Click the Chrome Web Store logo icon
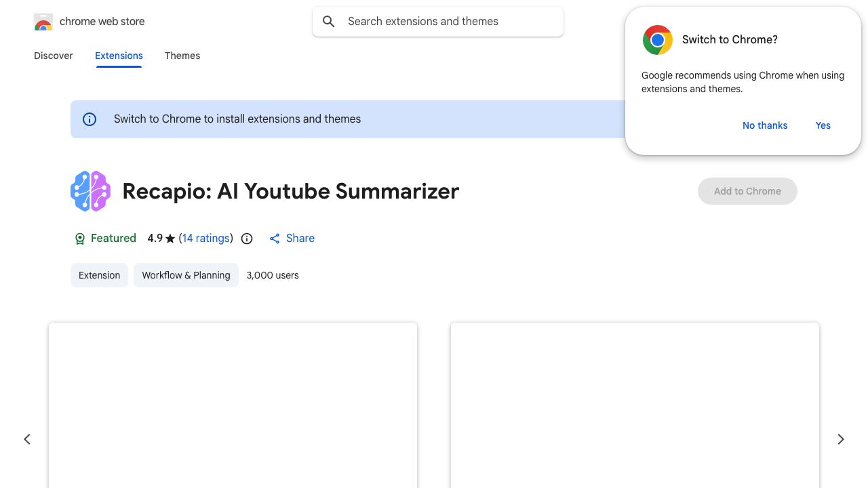The height and width of the screenshot is (488, 868). point(43,22)
